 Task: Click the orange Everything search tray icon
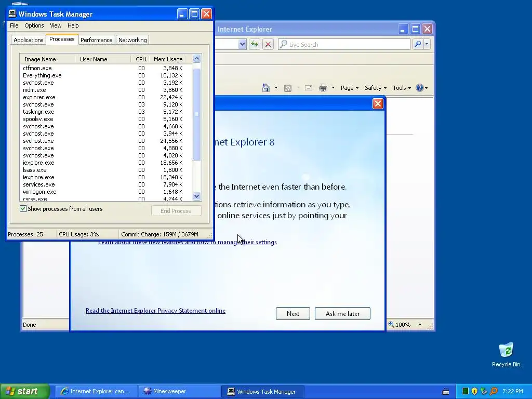(494, 391)
